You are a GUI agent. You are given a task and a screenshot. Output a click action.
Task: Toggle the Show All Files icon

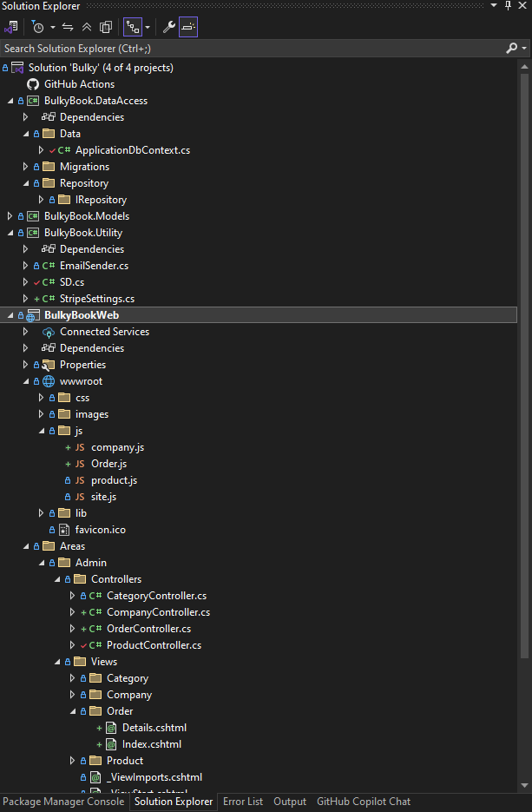click(106, 27)
